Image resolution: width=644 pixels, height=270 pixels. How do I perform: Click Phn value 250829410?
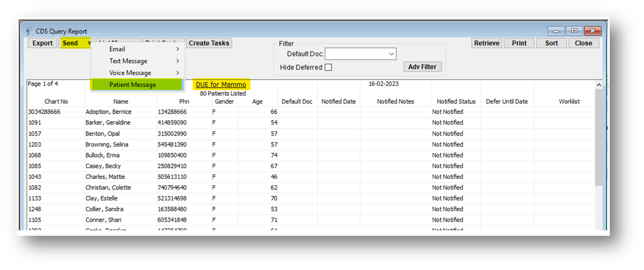tap(172, 166)
